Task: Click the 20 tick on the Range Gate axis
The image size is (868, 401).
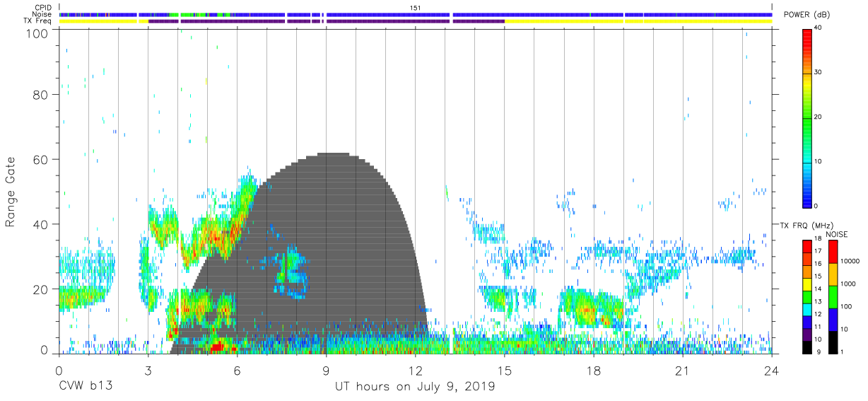Action: [x=41, y=289]
